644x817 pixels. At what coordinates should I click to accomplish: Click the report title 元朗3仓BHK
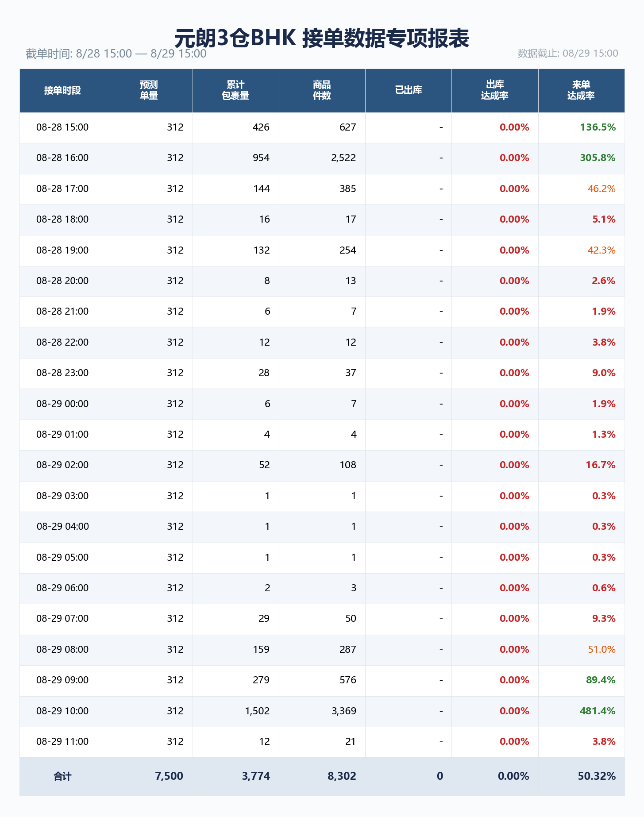click(235, 38)
